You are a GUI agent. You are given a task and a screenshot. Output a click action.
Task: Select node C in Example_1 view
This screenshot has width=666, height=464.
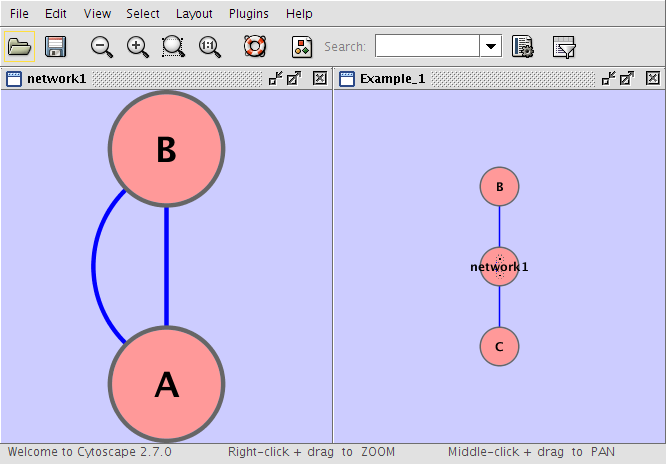(x=499, y=347)
